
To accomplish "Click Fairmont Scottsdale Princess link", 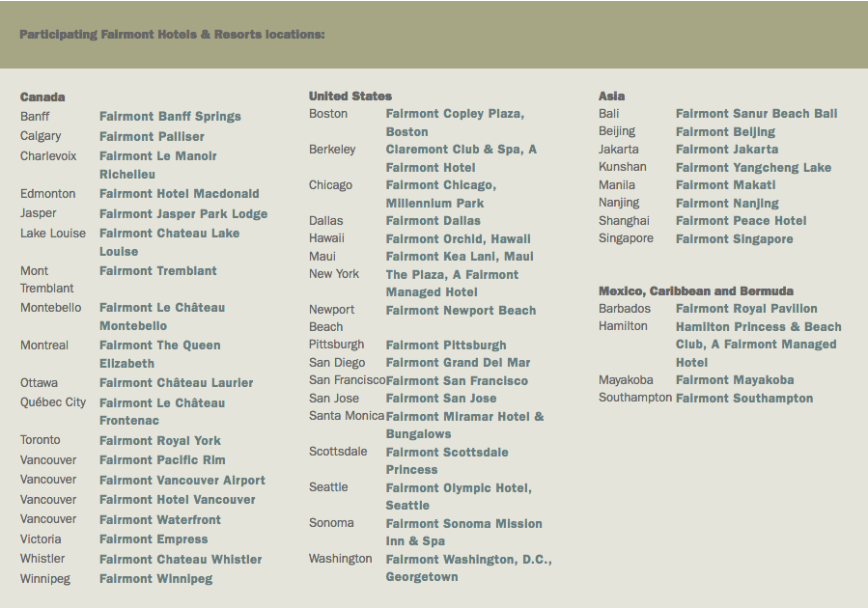I will coord(447,461).
